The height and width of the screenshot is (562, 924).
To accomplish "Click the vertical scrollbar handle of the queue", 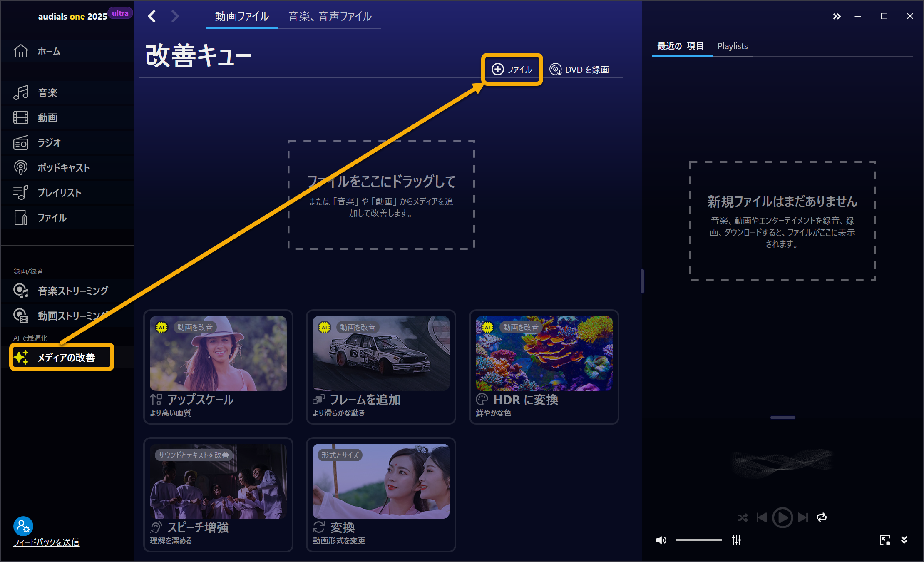I will [642, 281].
